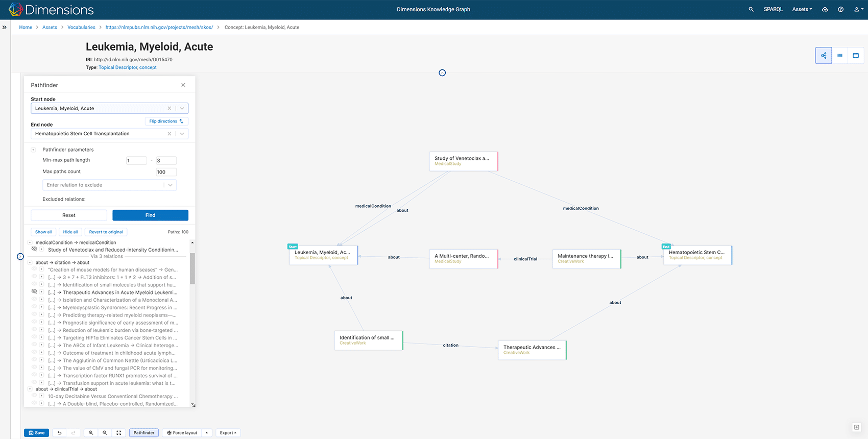Click the undo arrow in bottom toolbar
Screen dimensions: 868x439
click(x=60, y=433)
